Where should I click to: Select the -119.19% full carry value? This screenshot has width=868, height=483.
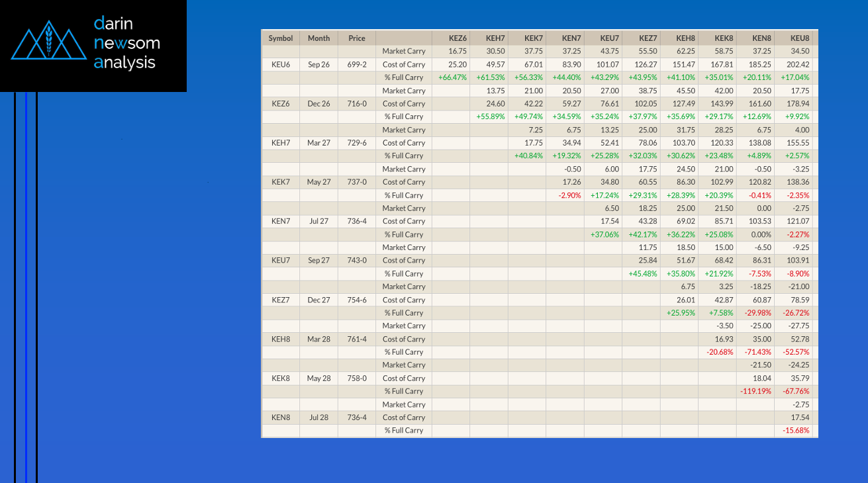pyautogui.click(x=755, y=391)
